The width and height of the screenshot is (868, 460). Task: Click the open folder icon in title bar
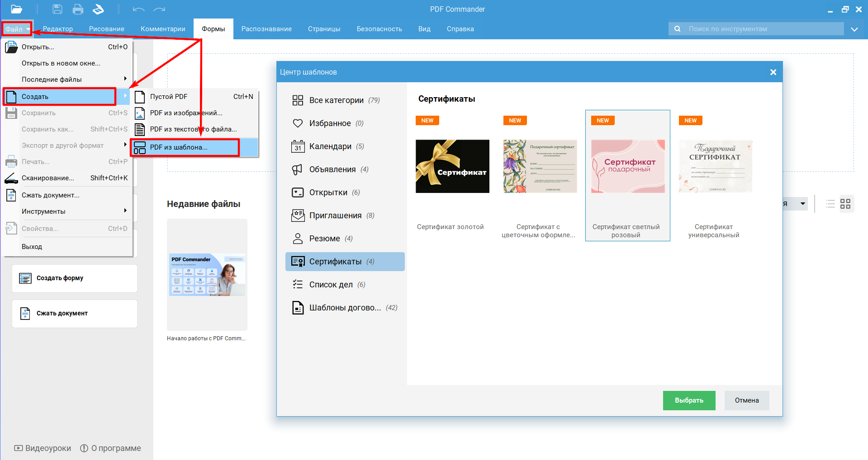[16, 9]
